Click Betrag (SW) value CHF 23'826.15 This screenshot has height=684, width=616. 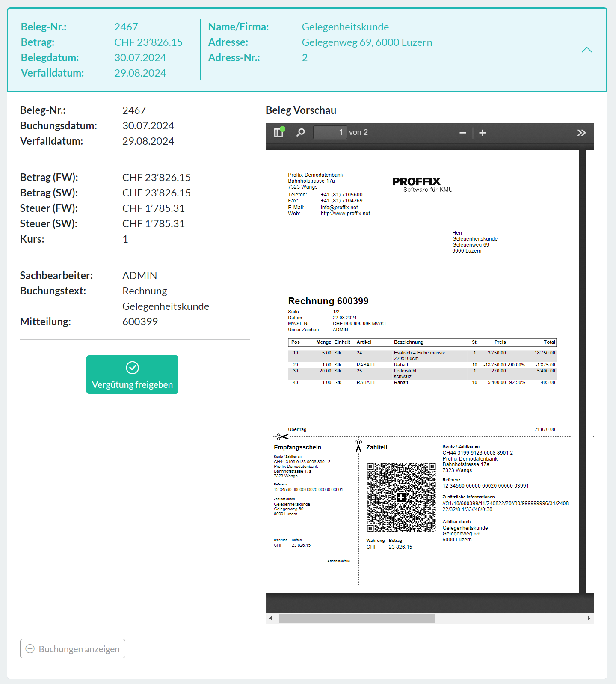pos(157,193)
